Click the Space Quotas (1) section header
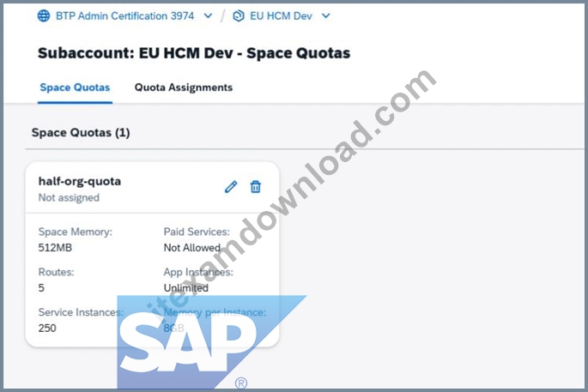This screenshot has width=588, height=392. click(x=81, y=133)
